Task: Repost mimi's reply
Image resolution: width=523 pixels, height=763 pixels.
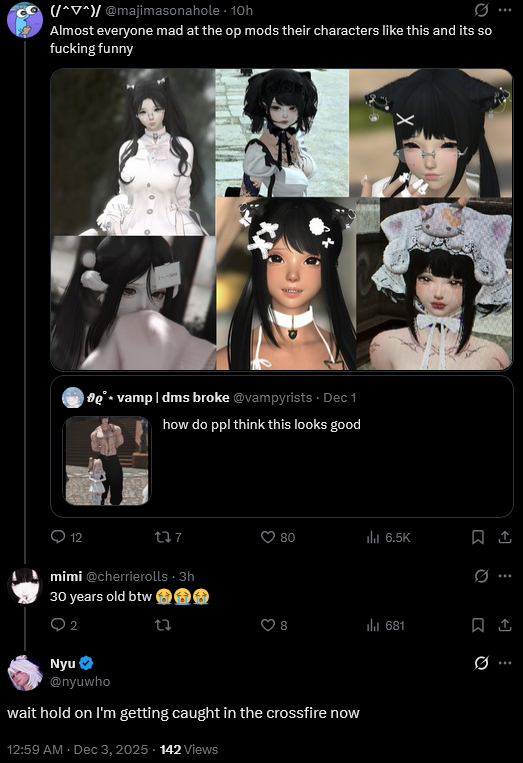Action: pos(162,625)
